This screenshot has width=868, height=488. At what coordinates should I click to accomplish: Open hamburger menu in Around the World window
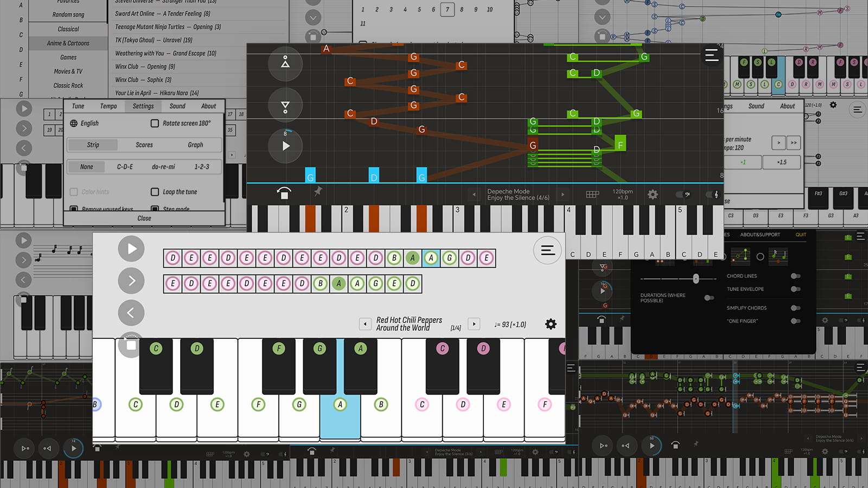[547, 250]
